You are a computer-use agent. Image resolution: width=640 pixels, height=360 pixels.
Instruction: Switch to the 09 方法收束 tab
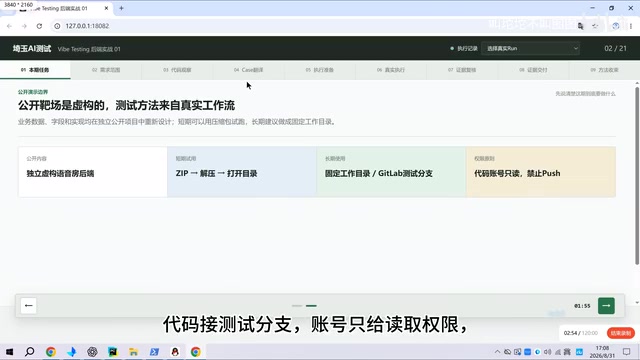click(x=604, y=70)
